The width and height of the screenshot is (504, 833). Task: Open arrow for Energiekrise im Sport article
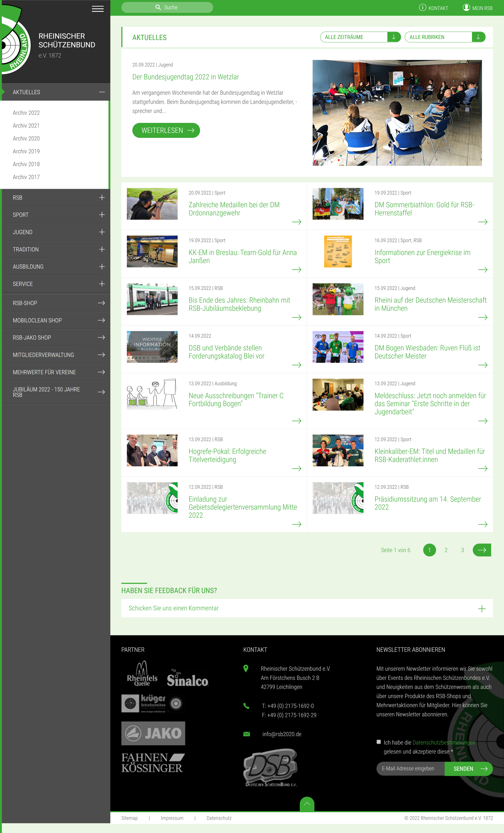pyautogui.click(x=483, y=270)
